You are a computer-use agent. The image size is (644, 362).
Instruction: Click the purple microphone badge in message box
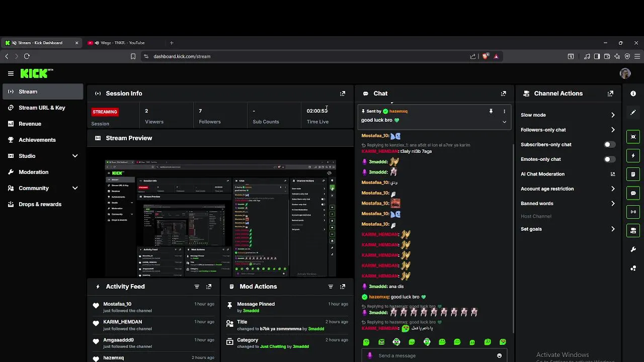[x=370, y=355]
